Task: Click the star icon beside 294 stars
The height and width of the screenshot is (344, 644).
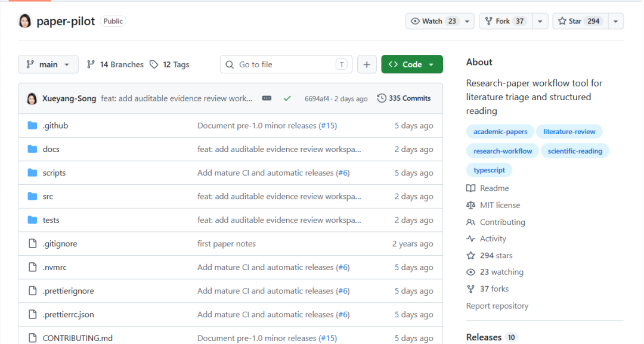Action: click(x=470, y=255)
